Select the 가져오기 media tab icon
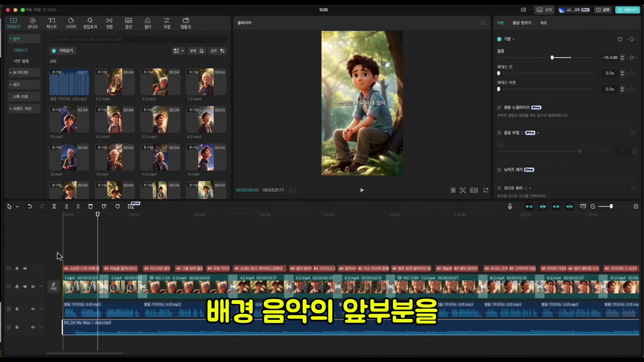 pyautogui.click(x=13, y=23)
